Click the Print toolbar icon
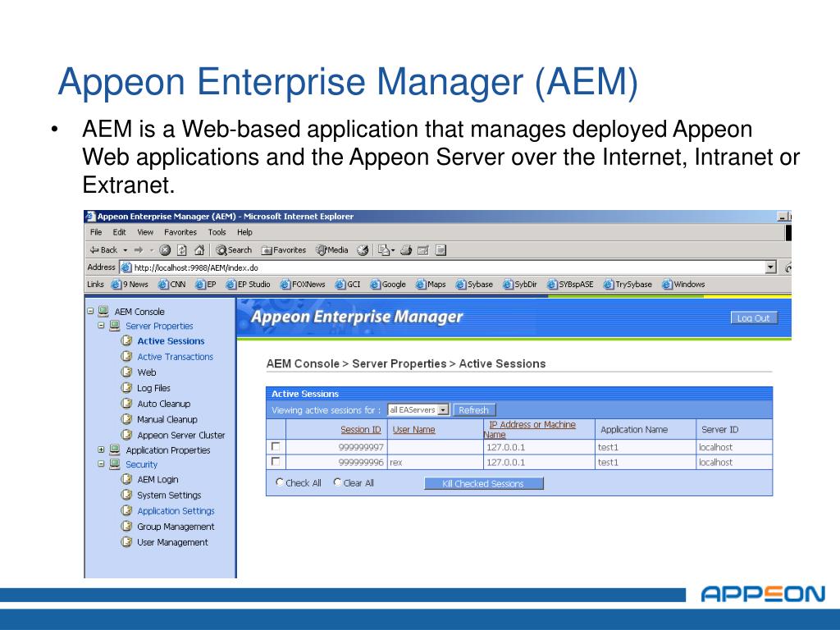The height and width of the screenshot is (630, 840). tap(406, 250)
